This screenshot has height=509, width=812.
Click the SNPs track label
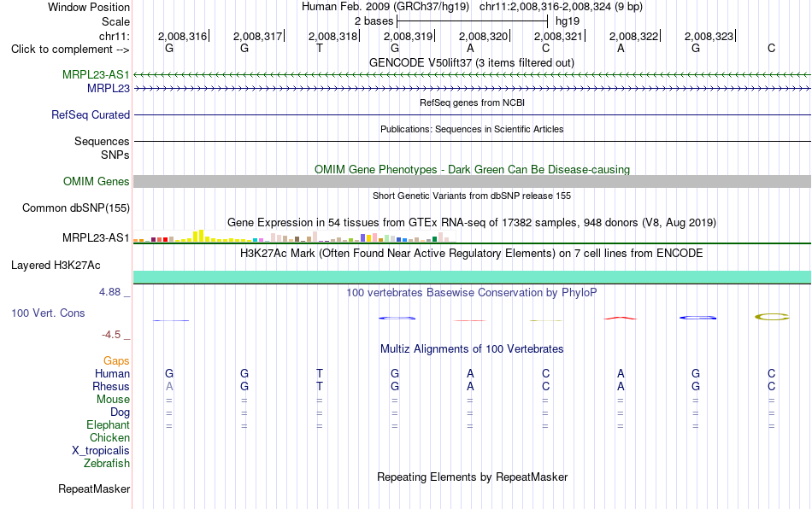pos(115,155)
